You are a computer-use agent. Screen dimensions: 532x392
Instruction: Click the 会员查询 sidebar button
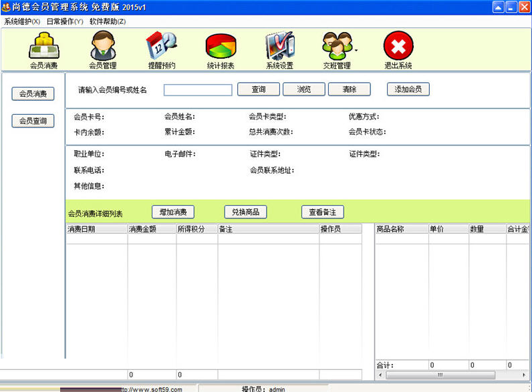tap(33, 121)
